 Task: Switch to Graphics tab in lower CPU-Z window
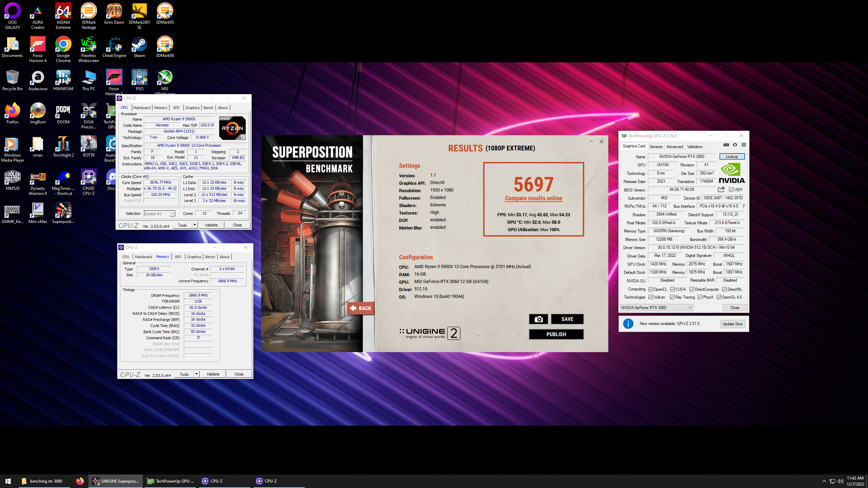point(194,257)
